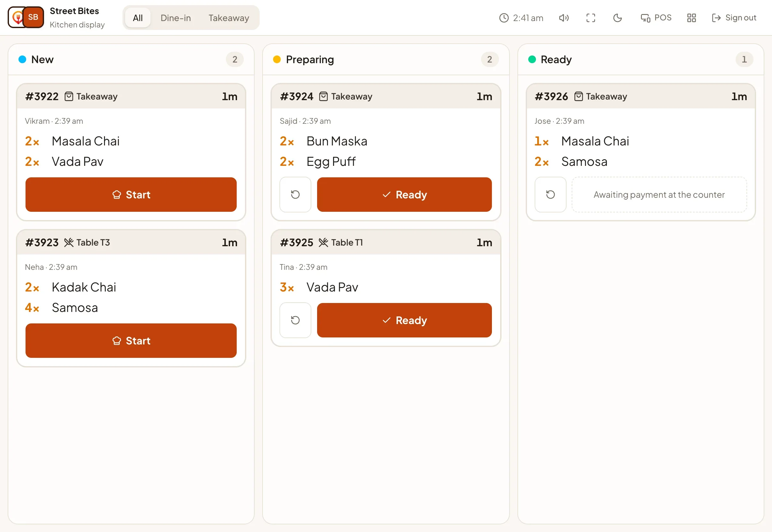The height and width of the screenshot is (532, 772).
Task: Click order number #3922
Action: [42, 96]
